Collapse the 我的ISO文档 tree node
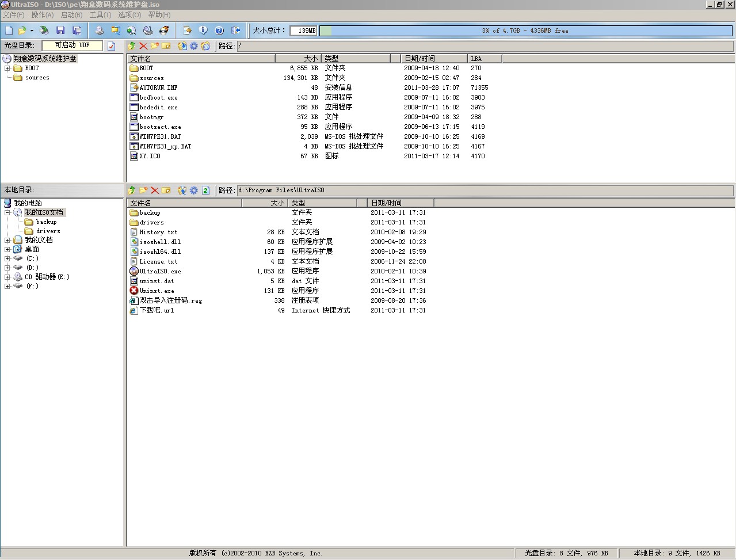The image size is (736, 560). pyautogui.click(x=7, y=212)
